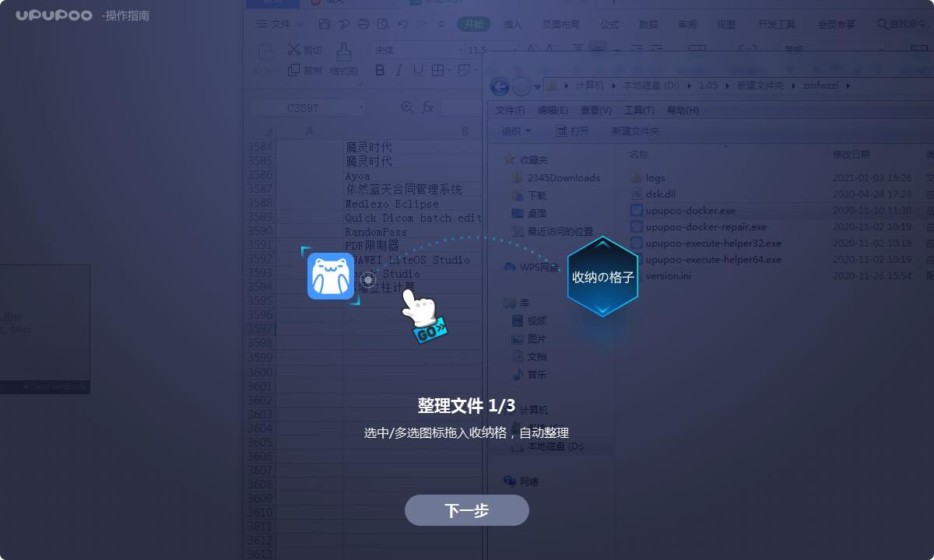Open the 审阅 ribbon tab in WPS

[x=687, y=24]
